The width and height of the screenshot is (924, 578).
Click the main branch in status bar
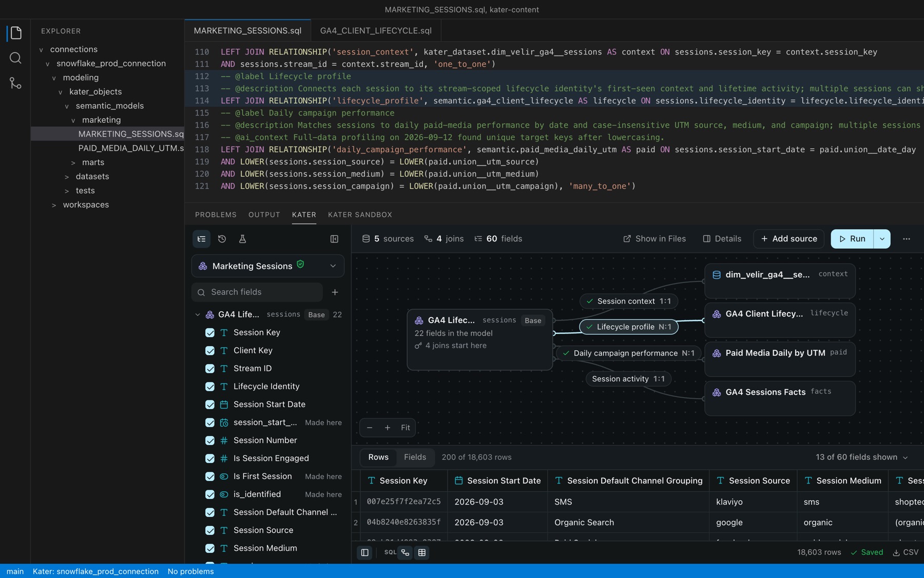tap(15, 571)
